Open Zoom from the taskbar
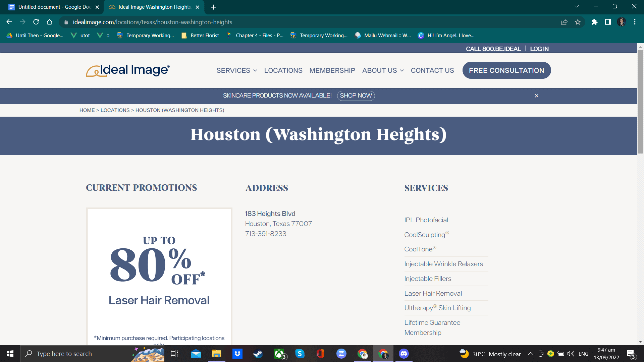 [341, 354]
